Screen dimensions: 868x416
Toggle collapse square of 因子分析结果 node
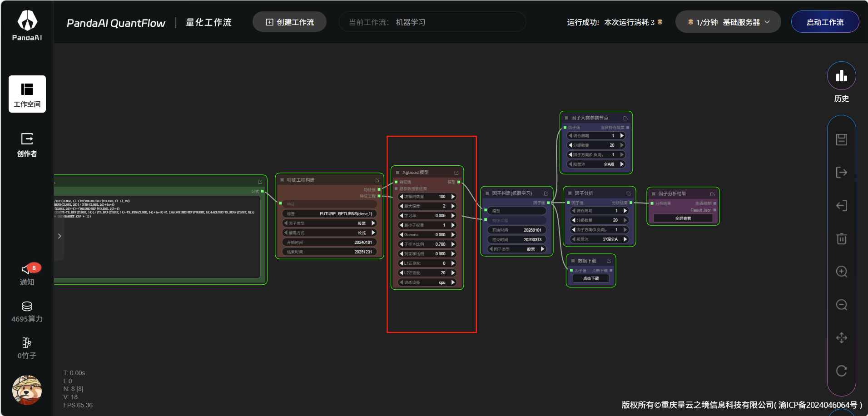654,194
